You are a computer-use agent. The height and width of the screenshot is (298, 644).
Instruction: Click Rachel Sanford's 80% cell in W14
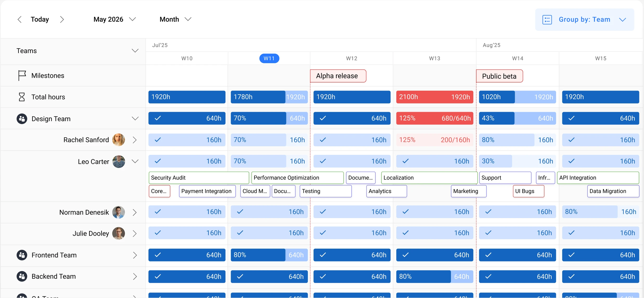518,140
